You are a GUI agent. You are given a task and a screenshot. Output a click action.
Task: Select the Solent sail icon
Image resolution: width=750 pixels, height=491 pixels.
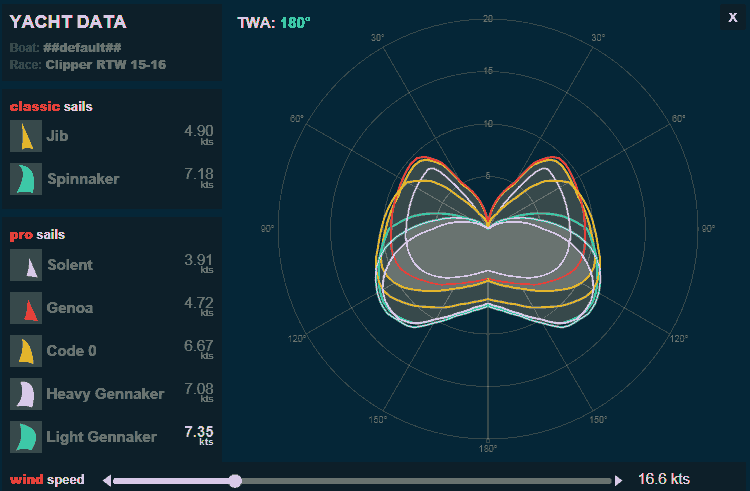25,265
